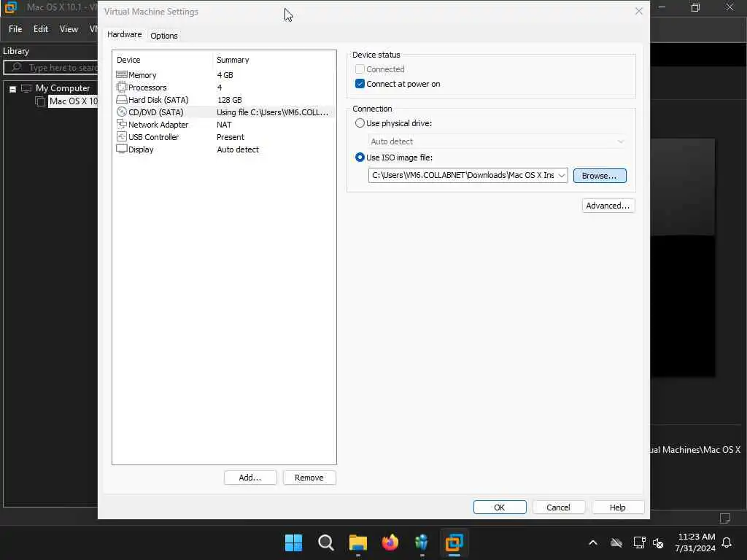Select the Network Adapter icon
The width and height of the screenshot is (747, 560).
[122, 124]
